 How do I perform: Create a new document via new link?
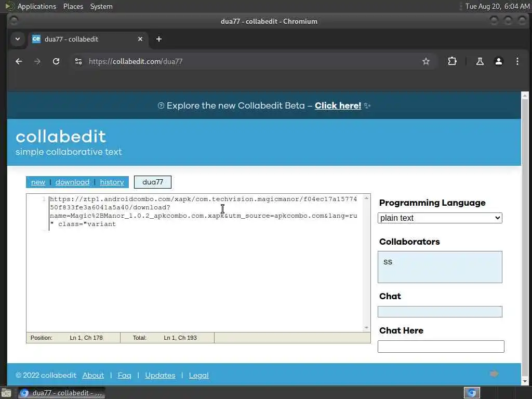point(38,182)
